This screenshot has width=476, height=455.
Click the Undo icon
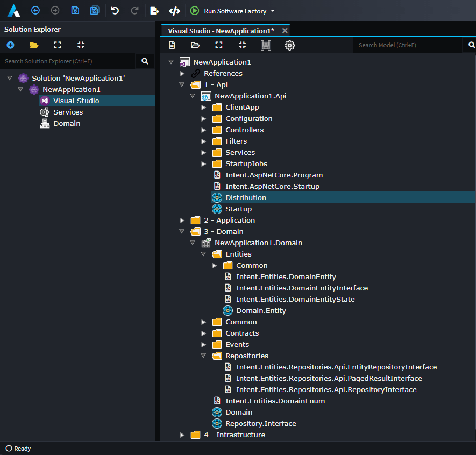[115, 11]
